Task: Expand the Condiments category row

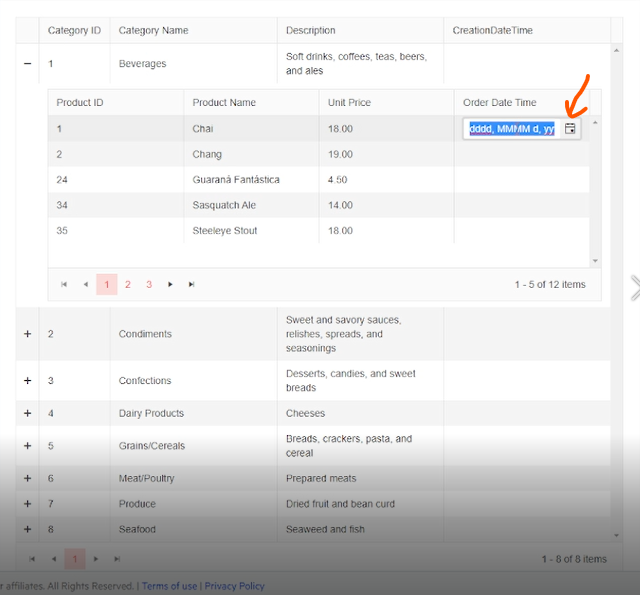Action: click(27, 334)
